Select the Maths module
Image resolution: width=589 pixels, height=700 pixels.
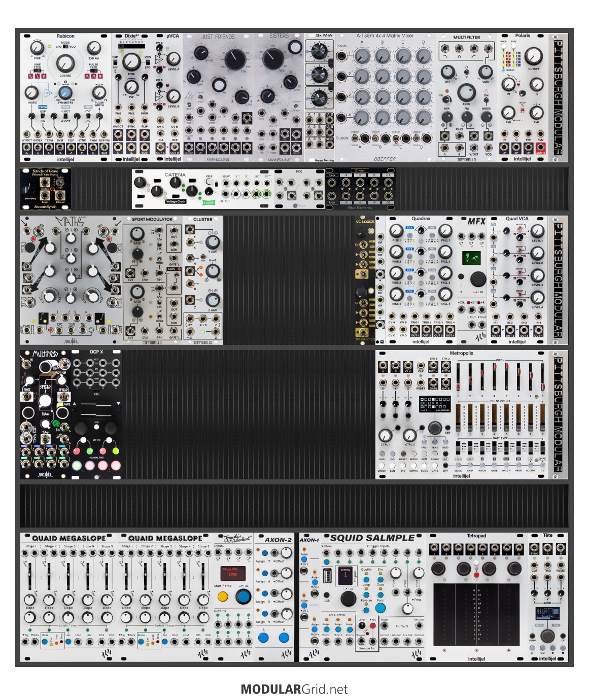(72, 281)
